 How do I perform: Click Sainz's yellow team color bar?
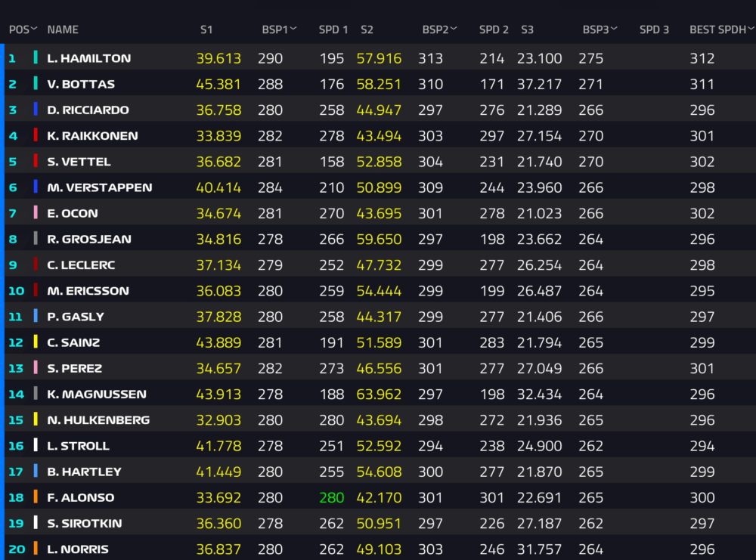[x=36, y=342]
